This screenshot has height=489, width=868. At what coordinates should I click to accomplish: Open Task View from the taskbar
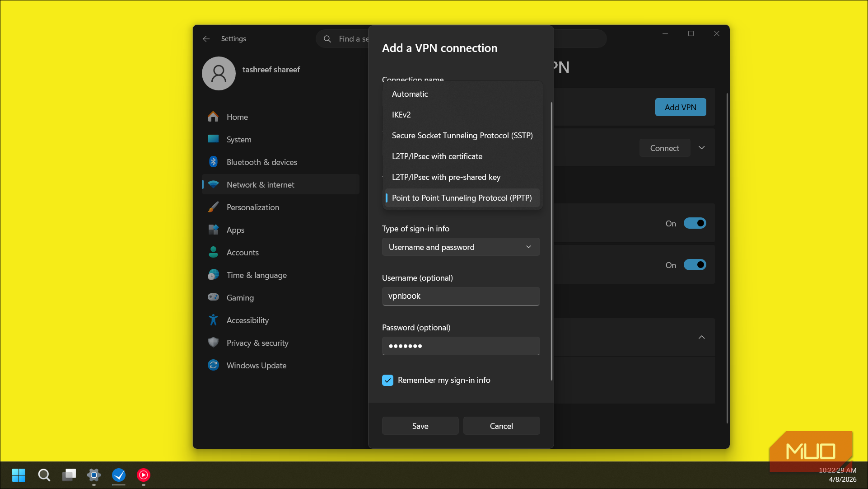[x=69, y=475]
